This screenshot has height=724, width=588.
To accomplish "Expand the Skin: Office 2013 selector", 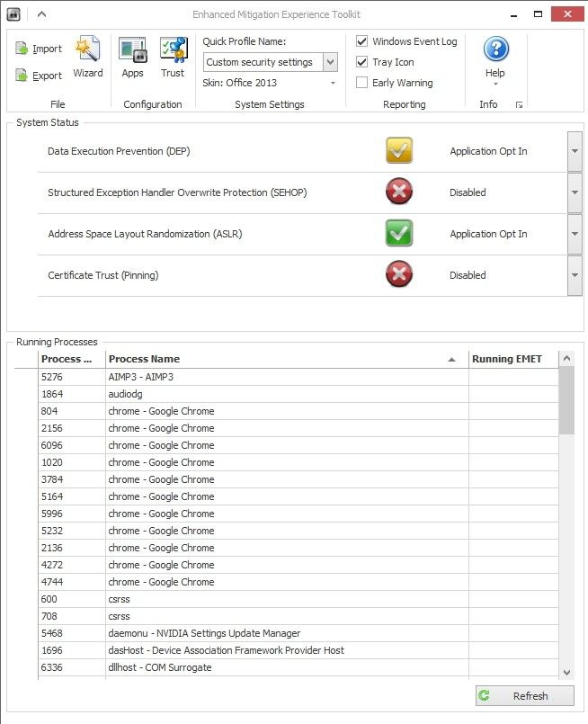I will (x=333, y=83).
